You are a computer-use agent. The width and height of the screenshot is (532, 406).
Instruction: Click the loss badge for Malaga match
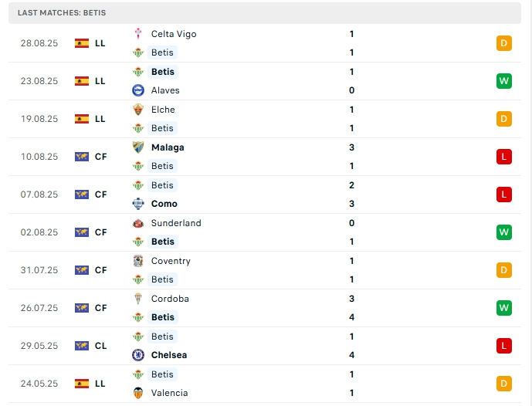(x=503, y=157)
